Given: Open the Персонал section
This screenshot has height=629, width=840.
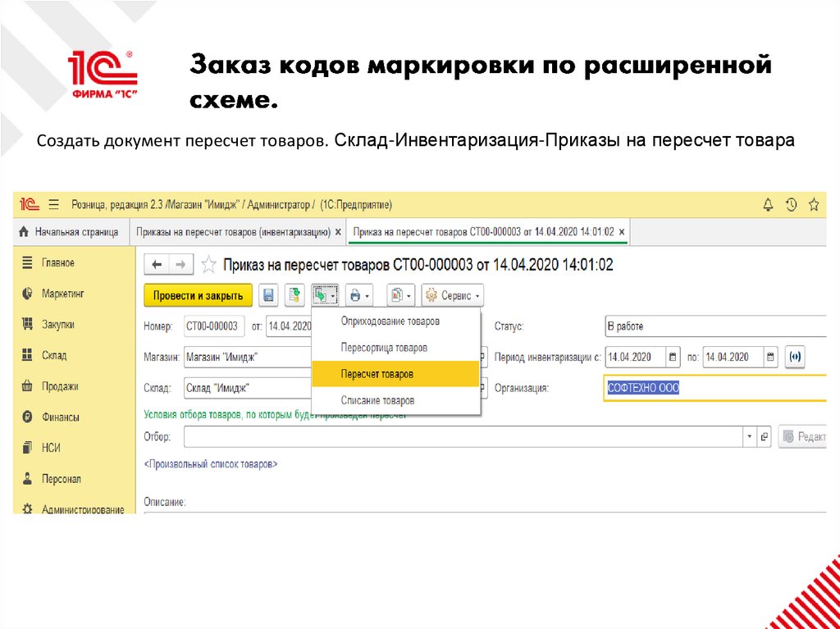Looking at the screenshot, I should (62, 479).
